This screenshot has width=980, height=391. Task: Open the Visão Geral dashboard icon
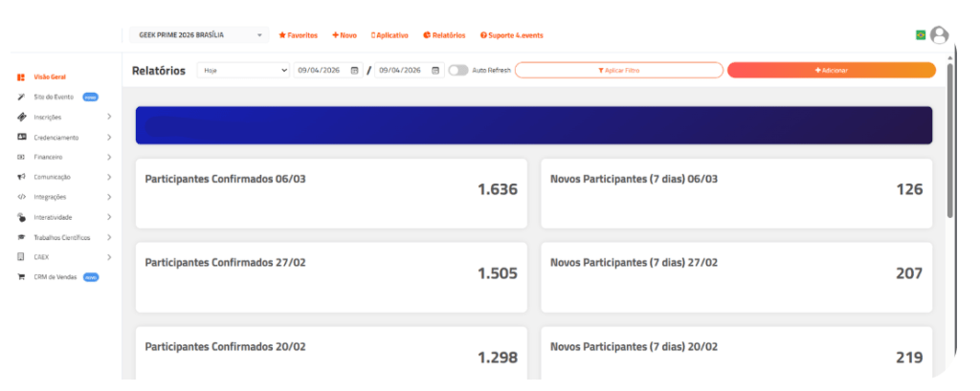(x=20, y=76)
